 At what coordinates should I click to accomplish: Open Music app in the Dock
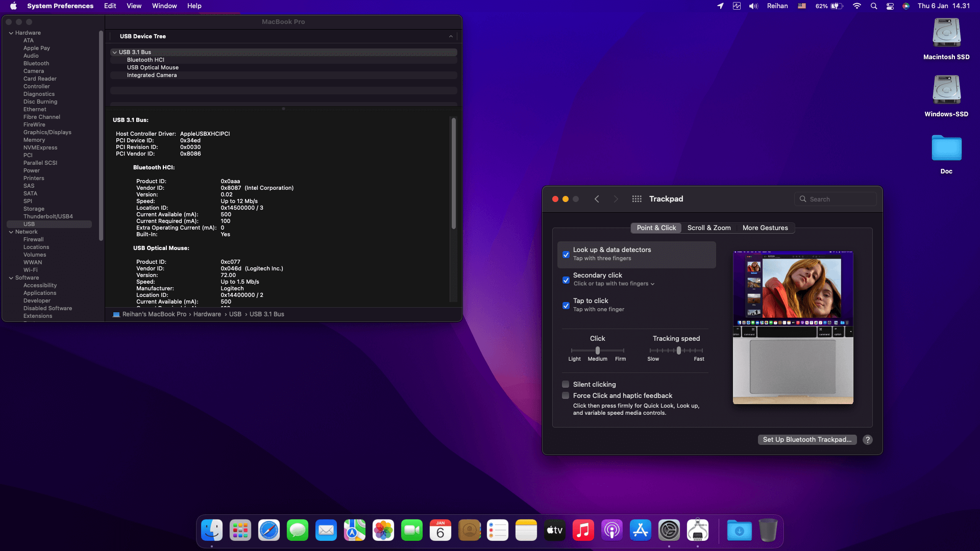point(583,531)
